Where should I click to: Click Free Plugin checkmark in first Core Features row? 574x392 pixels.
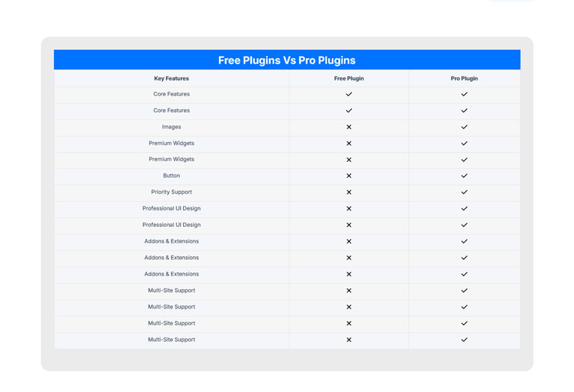349,94
